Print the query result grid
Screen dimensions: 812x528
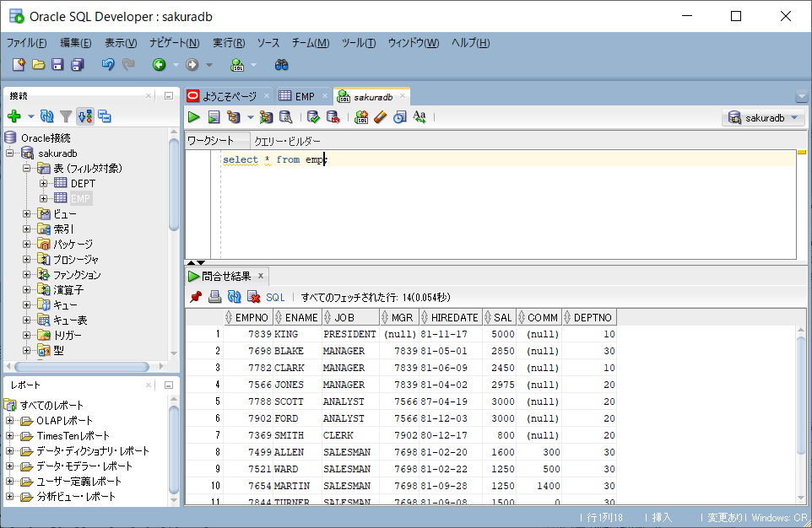pos(215,297)
